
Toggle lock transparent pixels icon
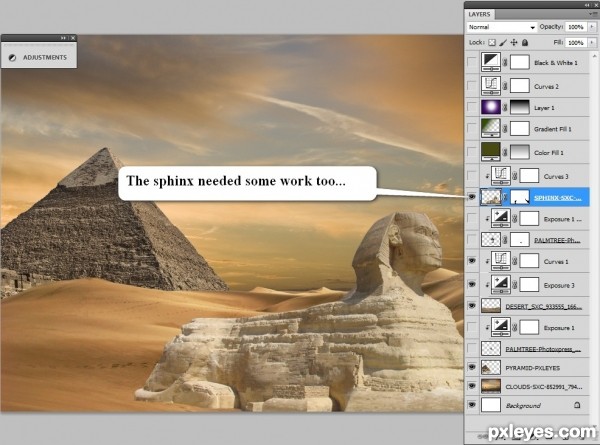coord(492,42)
